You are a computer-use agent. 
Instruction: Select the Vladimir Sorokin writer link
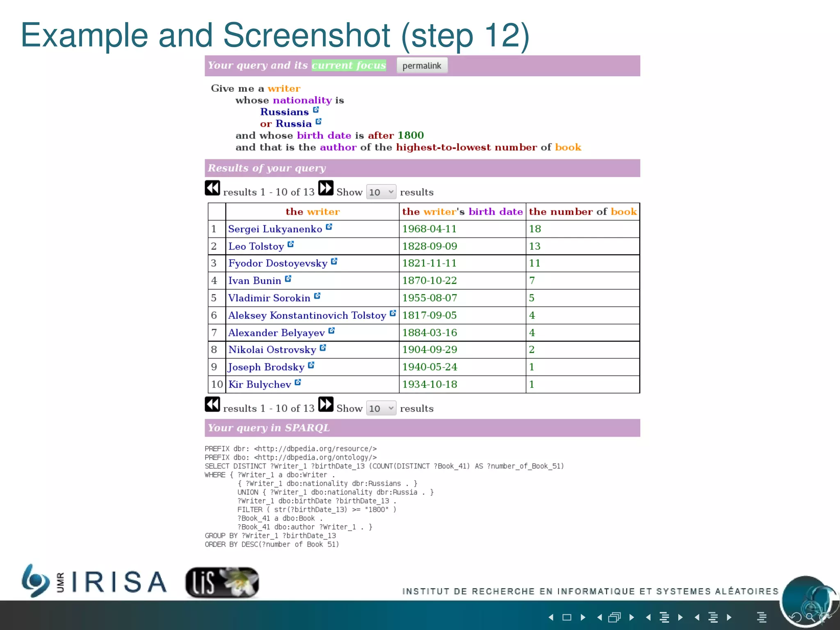(x=269, y=298)
